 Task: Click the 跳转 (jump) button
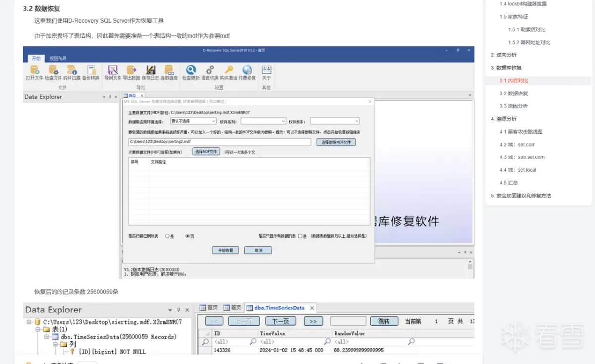tap(384, 321)
